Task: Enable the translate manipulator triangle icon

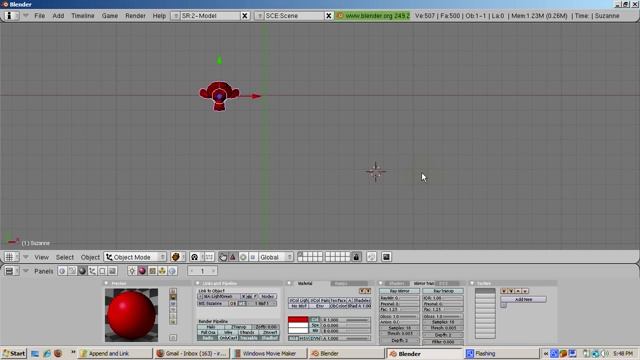Action: [233, 257]
